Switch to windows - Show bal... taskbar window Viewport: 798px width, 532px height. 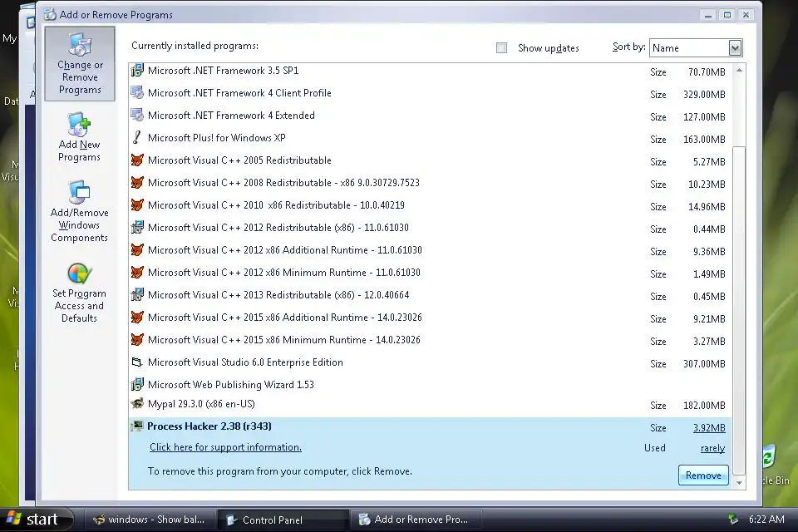coord(150,520)
